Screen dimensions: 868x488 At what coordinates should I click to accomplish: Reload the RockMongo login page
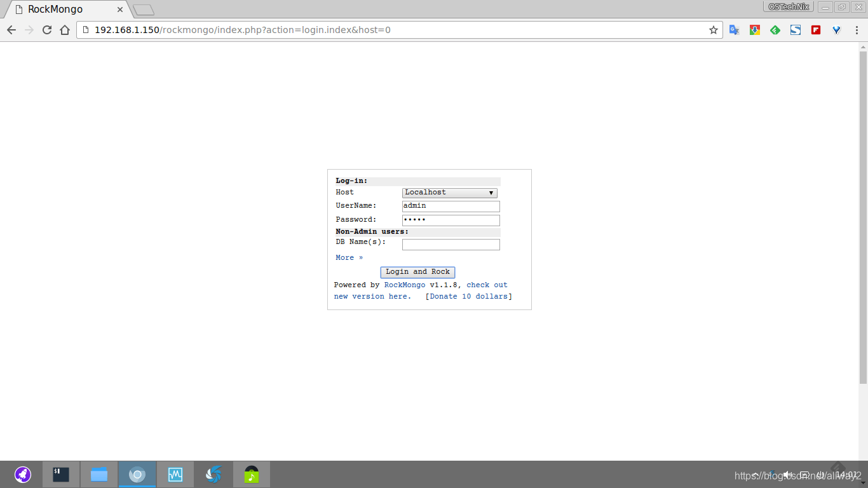(46, 29)
